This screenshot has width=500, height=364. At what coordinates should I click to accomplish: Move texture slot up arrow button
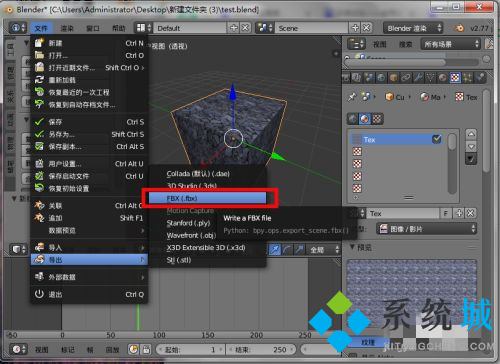click(471, 134)
